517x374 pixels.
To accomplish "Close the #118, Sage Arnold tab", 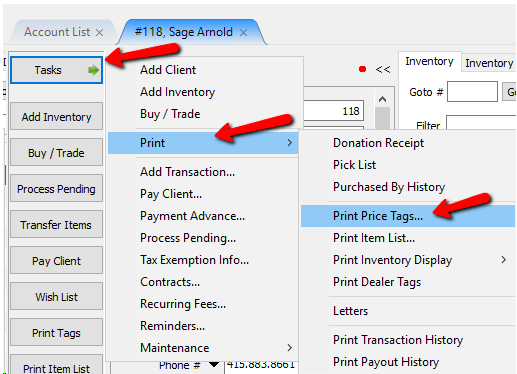I will pyautogui.click(x=244, y=33).
